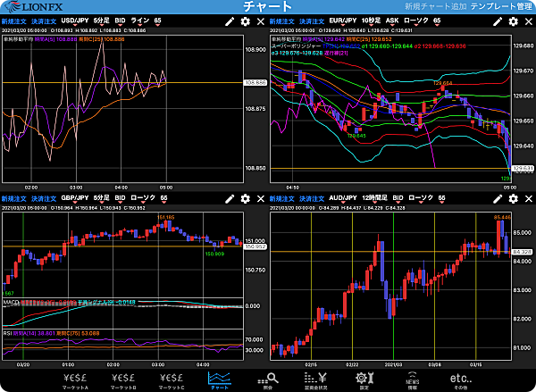Click the LION FX logo
Screen dimensions: 536x392
click(x=33, y=6)
